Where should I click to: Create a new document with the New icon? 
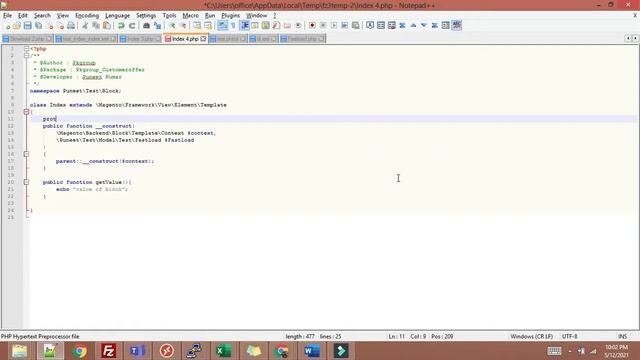(x=7, y=26)
